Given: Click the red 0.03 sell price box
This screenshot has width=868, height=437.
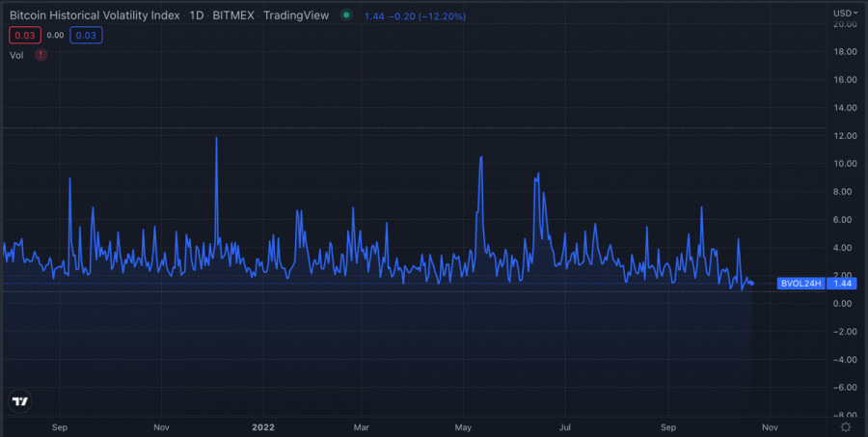Looking at the screenshot, I should pos(24,36).
